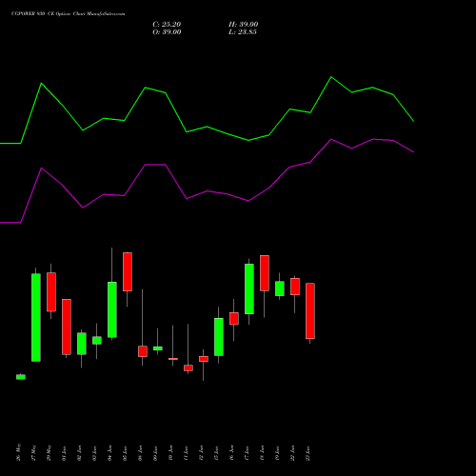
Task: Select the red candle above 18 Jun
Action: [x=265, y=273]
